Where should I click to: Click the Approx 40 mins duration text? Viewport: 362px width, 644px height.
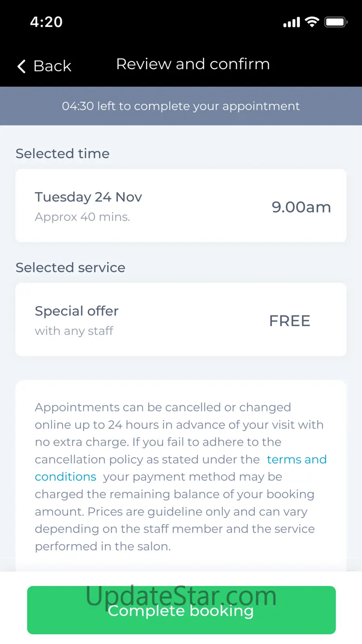click(x=82, y=217)
